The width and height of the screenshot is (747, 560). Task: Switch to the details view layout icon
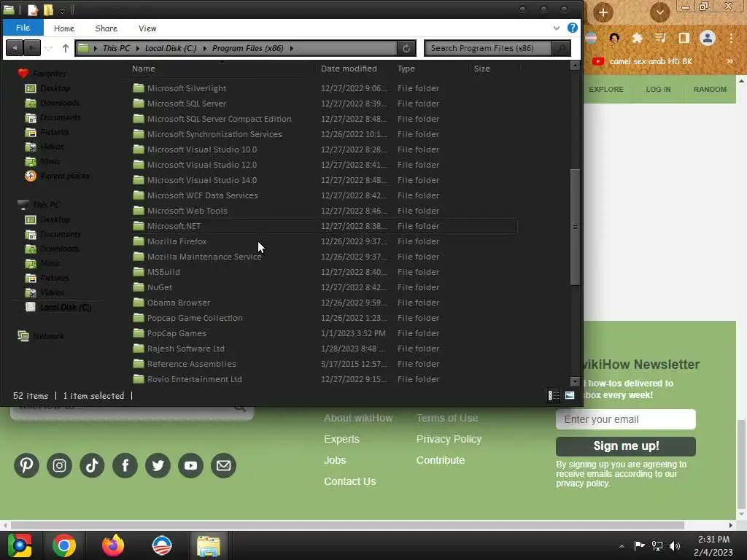[553, 395]
